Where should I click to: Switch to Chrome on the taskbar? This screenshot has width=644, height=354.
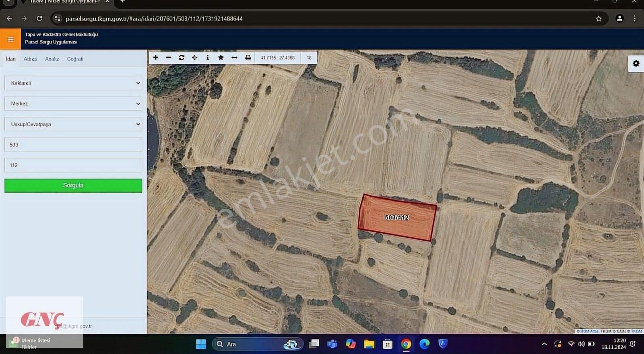pos(406,344)
